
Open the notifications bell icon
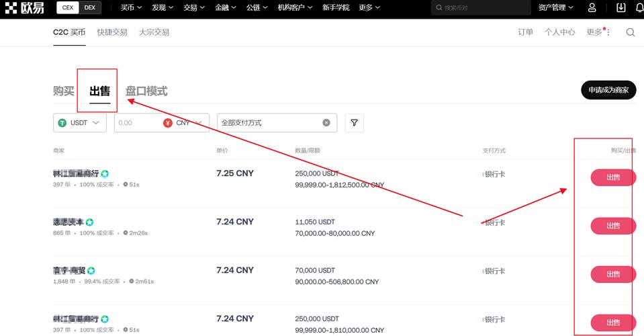(x=639, y=8)
